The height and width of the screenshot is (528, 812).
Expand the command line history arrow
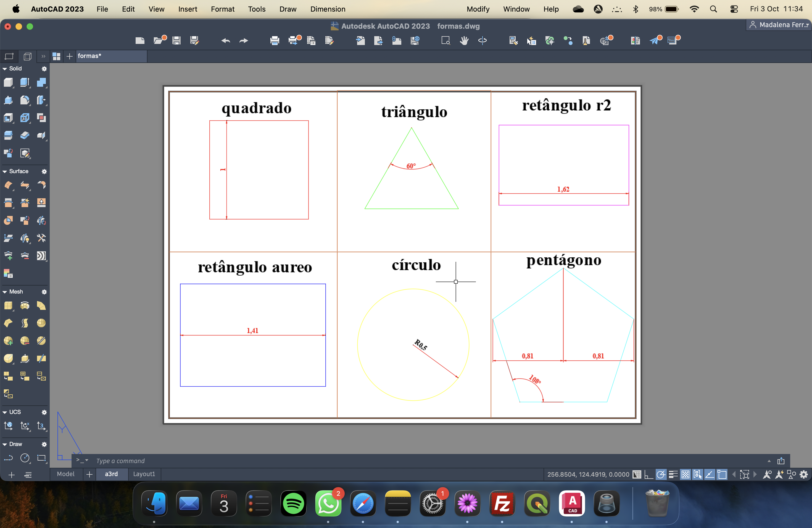pyautogui.click(x=769, y=461)
